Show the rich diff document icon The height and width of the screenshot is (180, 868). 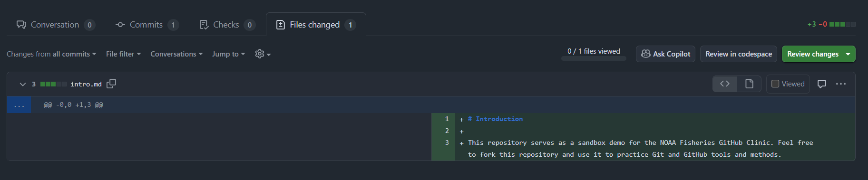[x=749, y=84]
